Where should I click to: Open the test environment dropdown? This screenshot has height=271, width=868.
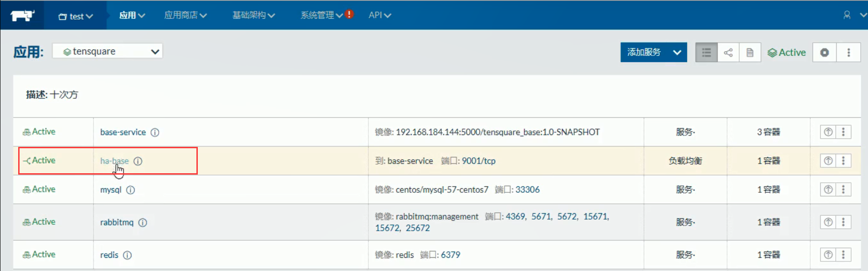pyautogui.click(x=76, y=16)
